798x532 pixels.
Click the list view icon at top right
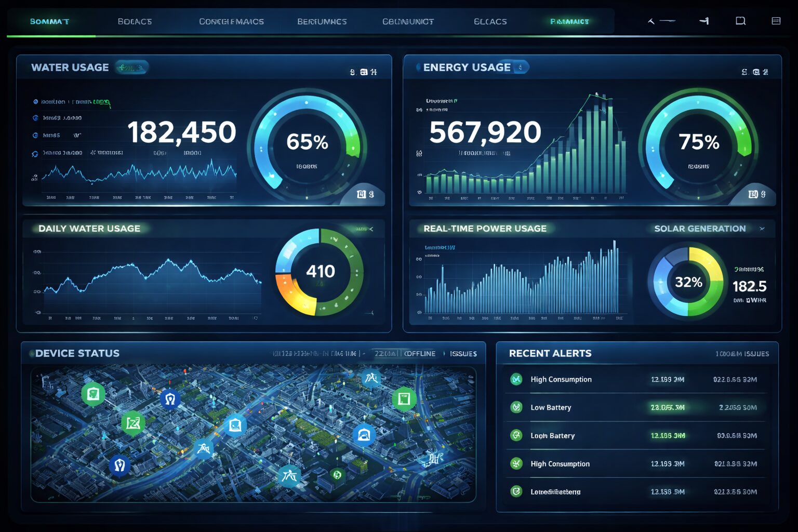pyautogui.click(x=776, y=21)
